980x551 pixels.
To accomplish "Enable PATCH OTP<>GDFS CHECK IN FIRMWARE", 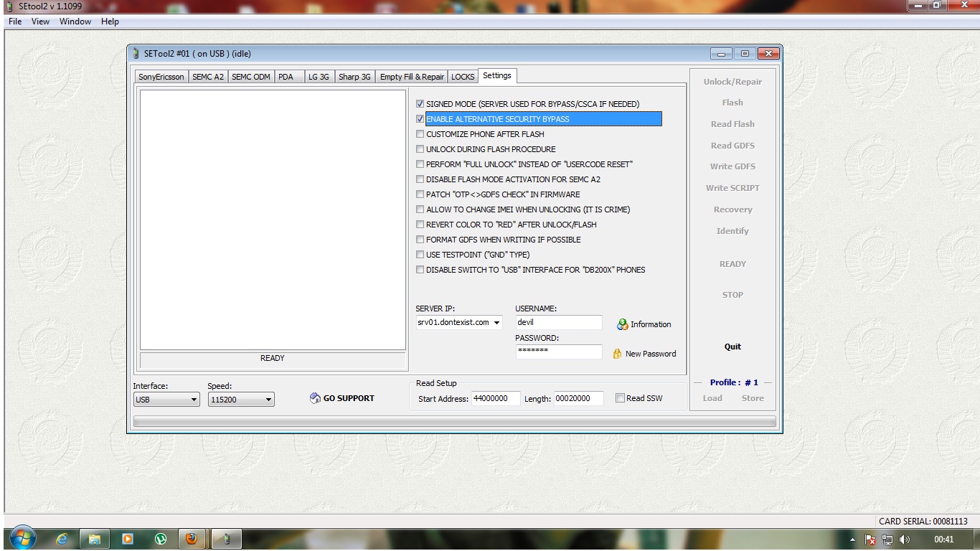I will coord(420,194).
